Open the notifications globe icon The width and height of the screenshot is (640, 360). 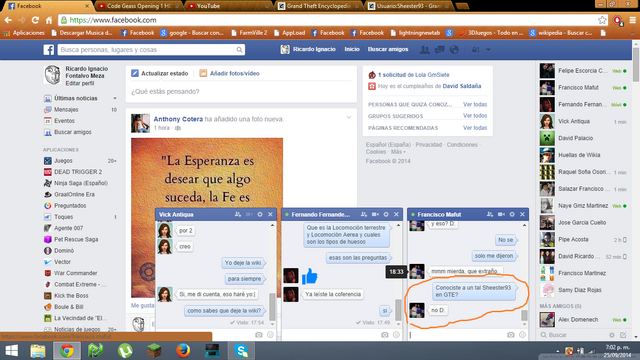pos(454,50)
